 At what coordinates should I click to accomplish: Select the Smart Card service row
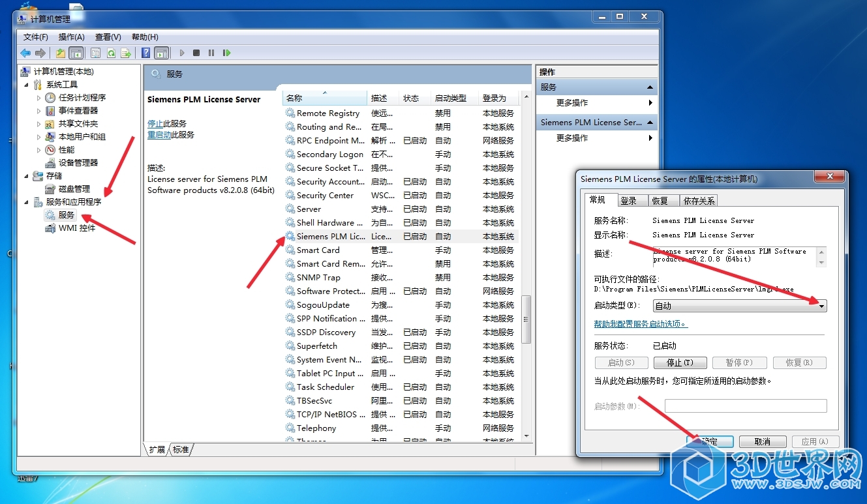pos(401,250)
